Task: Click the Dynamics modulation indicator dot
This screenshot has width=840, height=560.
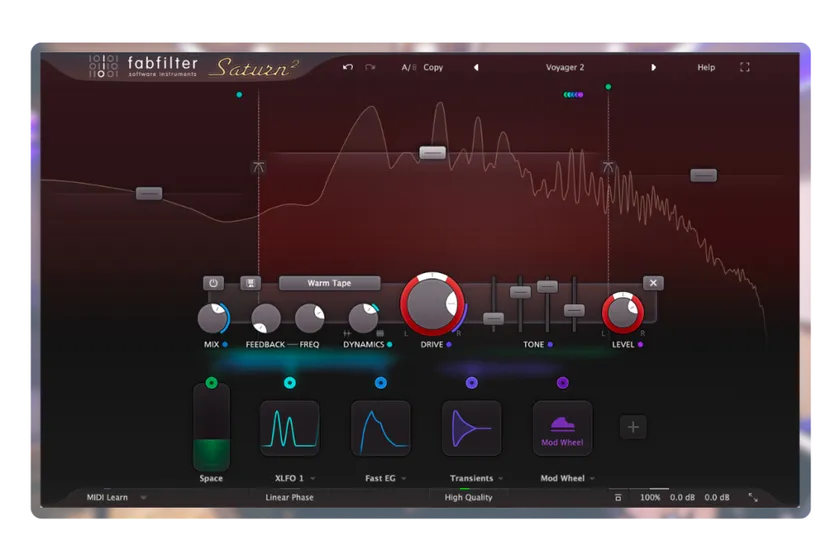Action: tap(389, 345)
